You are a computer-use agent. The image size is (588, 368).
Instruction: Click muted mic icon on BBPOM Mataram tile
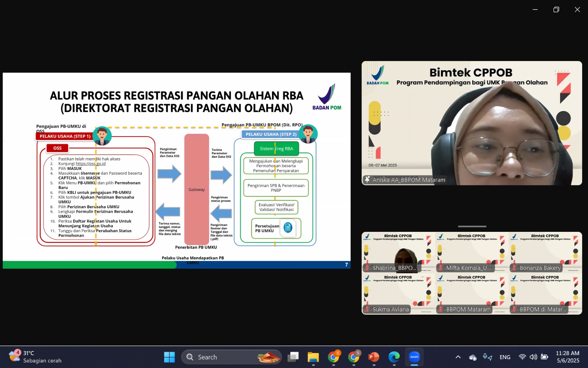click(441, 309)
